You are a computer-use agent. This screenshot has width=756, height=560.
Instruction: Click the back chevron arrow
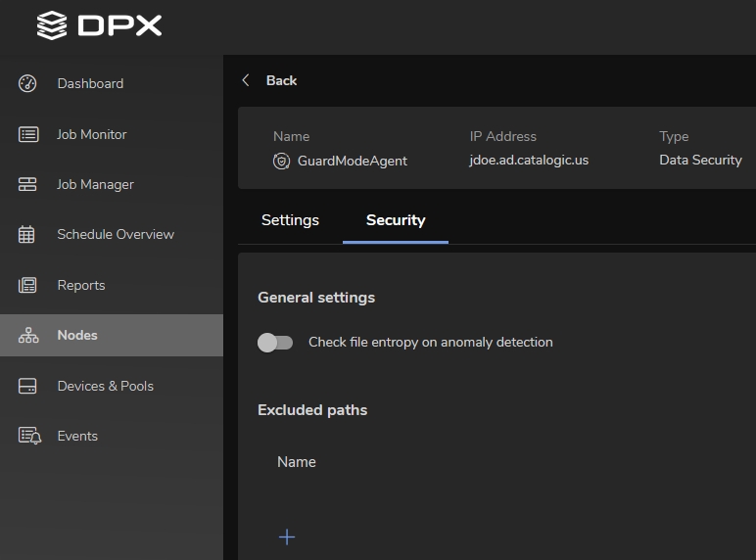[246, 80]
